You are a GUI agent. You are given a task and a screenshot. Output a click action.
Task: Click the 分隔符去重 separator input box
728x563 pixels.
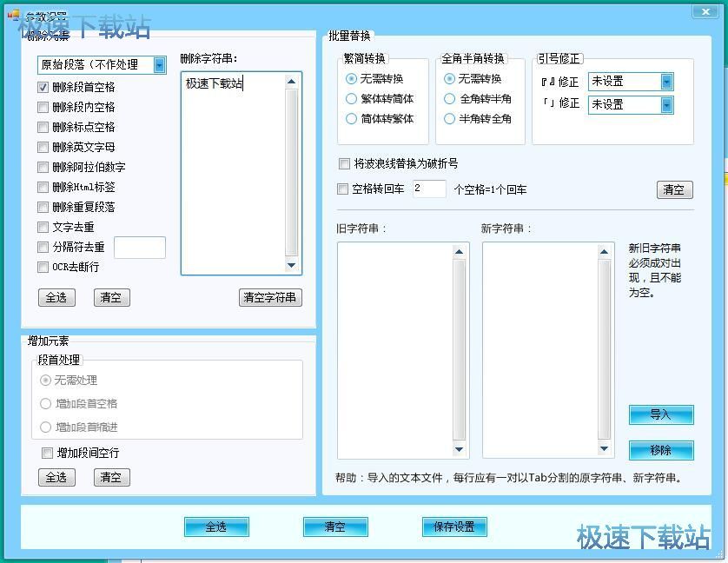click(x=140, y=247)
